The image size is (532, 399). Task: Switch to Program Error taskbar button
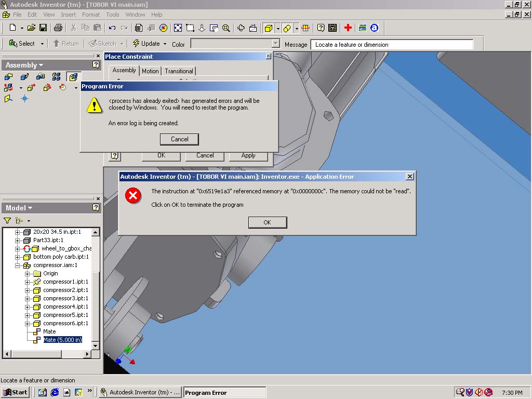click(224, 393)
